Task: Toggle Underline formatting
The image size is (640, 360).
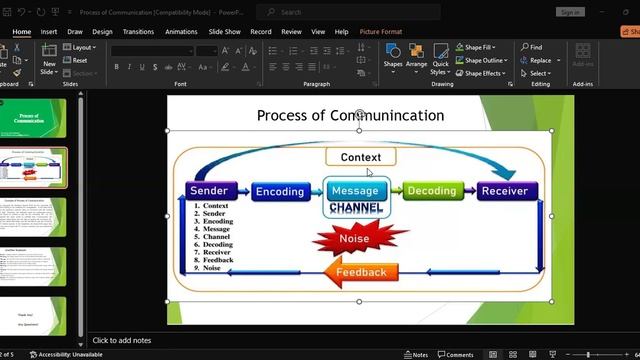Action: 142,67
